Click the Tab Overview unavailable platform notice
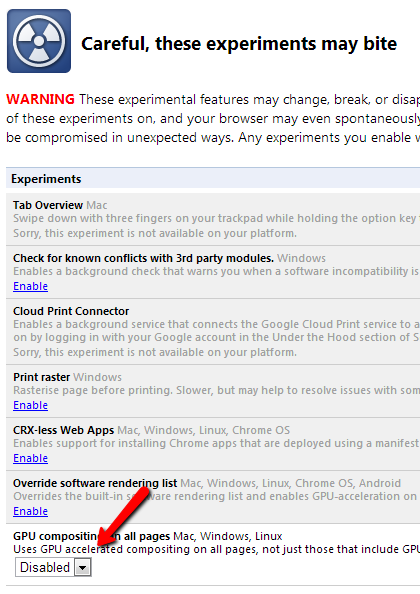 [155, 233]
